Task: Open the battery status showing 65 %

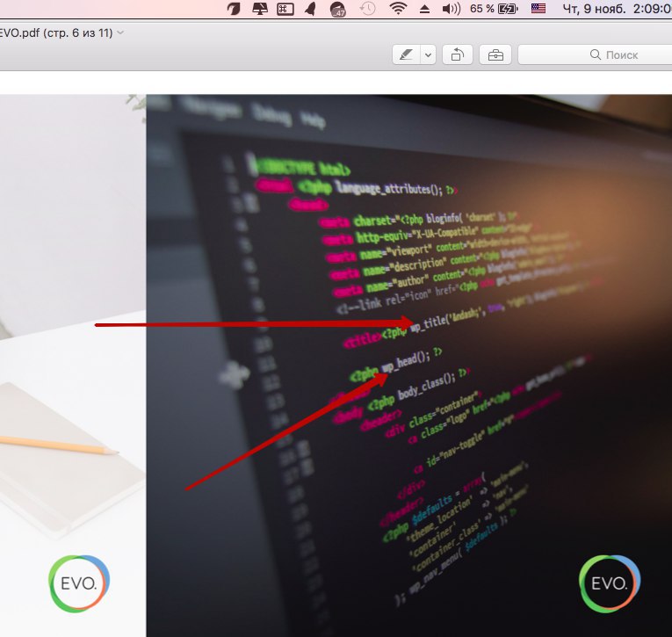Action: pos(494,9)
